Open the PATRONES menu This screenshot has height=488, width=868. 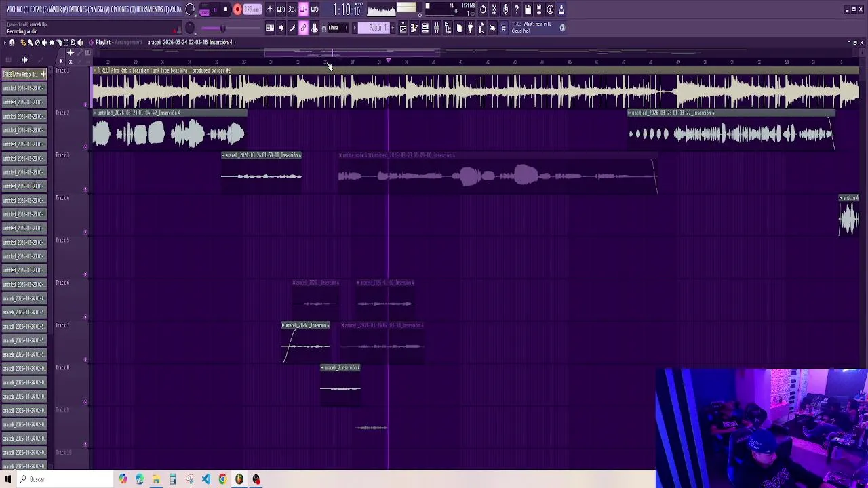(81, 9)
